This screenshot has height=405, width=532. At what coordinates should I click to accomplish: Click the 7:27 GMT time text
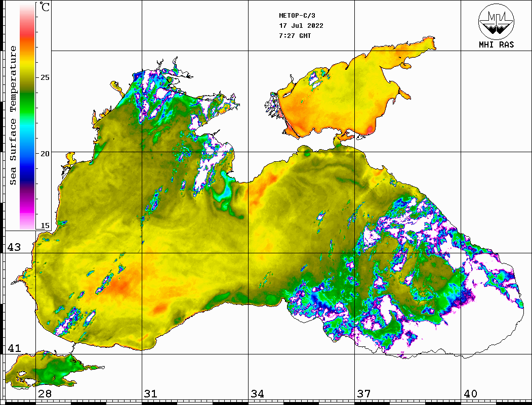tap(295, 35)
